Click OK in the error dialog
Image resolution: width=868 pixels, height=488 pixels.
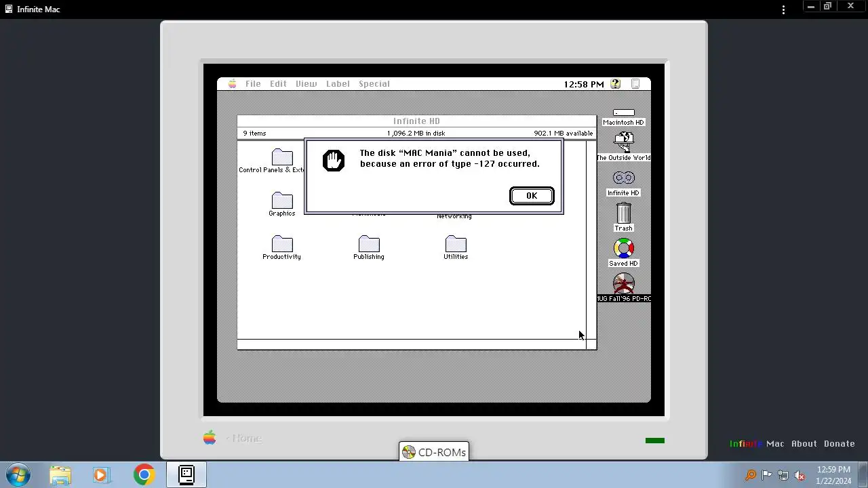pos(532,196)
